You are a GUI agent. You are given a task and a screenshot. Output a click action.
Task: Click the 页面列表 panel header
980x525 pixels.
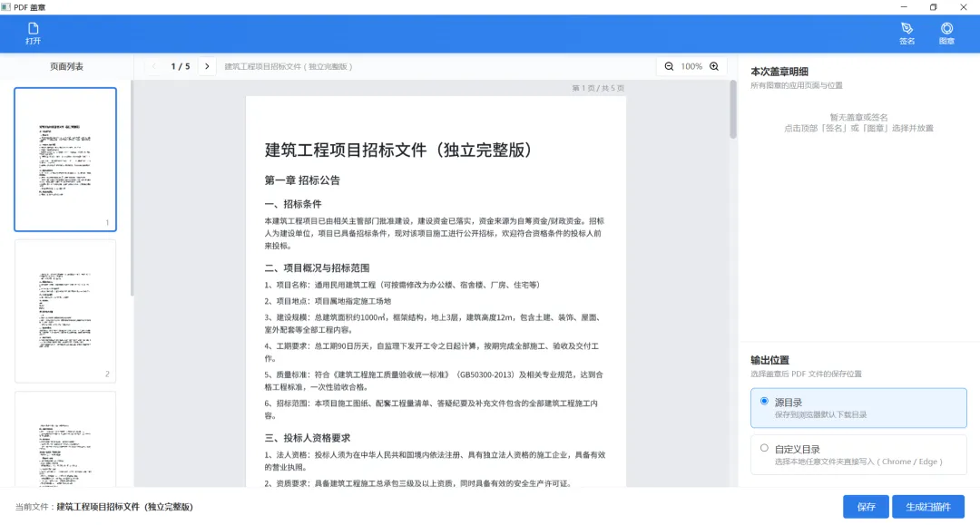click(66, 66)
